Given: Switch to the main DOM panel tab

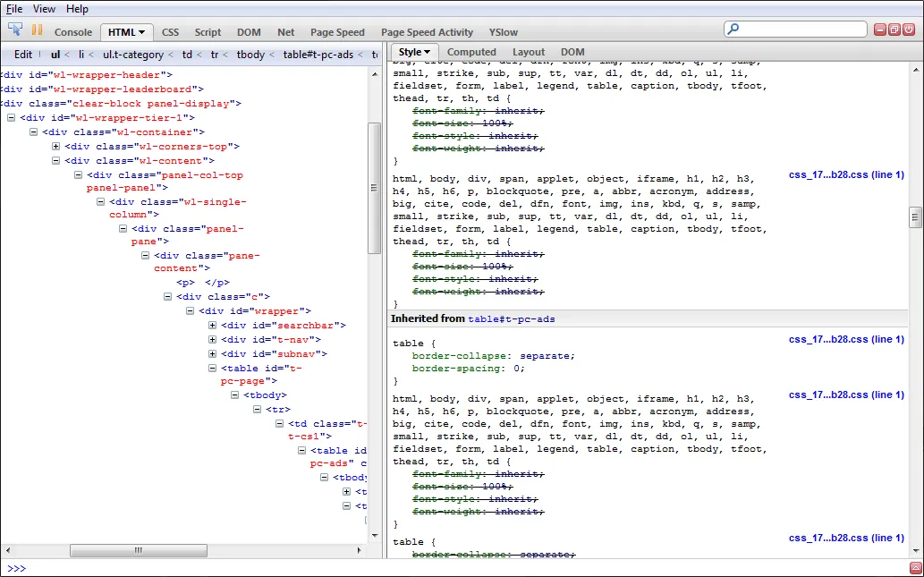Looking at the screenshot, I should pyautogui.click(x=249, y=32).
